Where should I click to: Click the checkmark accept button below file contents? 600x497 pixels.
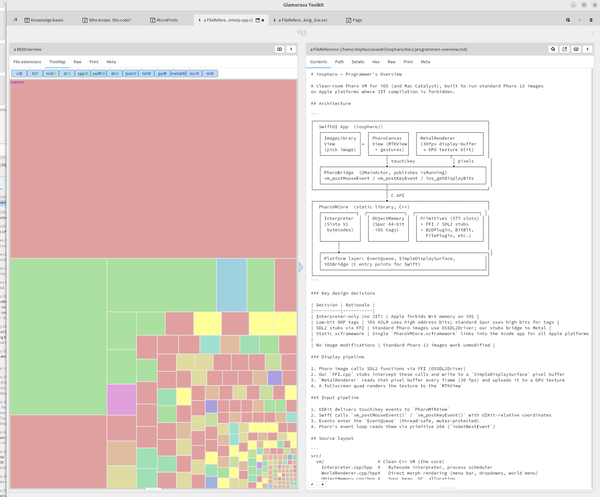click(312, 484)
